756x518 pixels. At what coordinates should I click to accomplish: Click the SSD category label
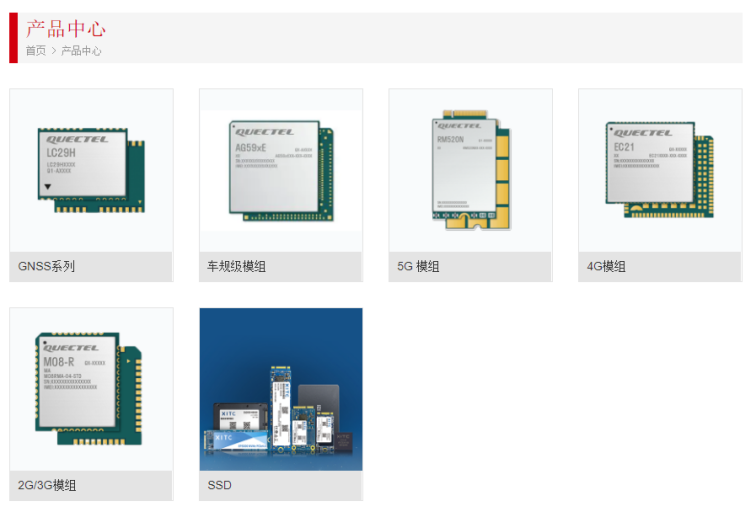click(x=219, y=486)
